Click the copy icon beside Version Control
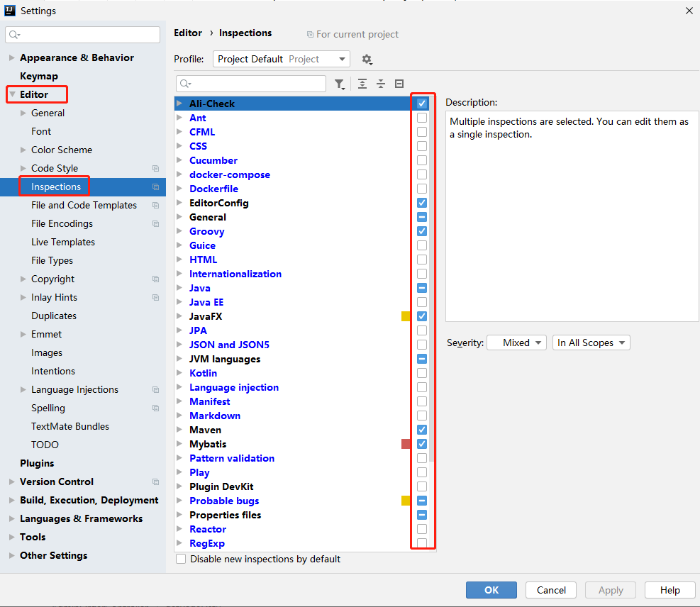The width and height of the screenshot is (700, 607). tap(156, 481)
